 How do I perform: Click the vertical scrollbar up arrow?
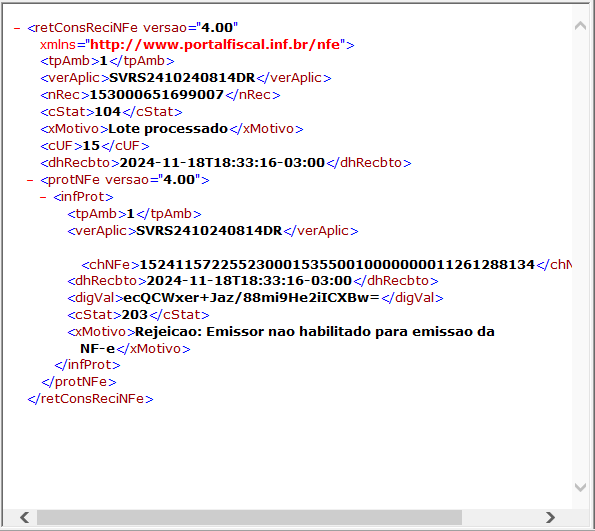580,25
